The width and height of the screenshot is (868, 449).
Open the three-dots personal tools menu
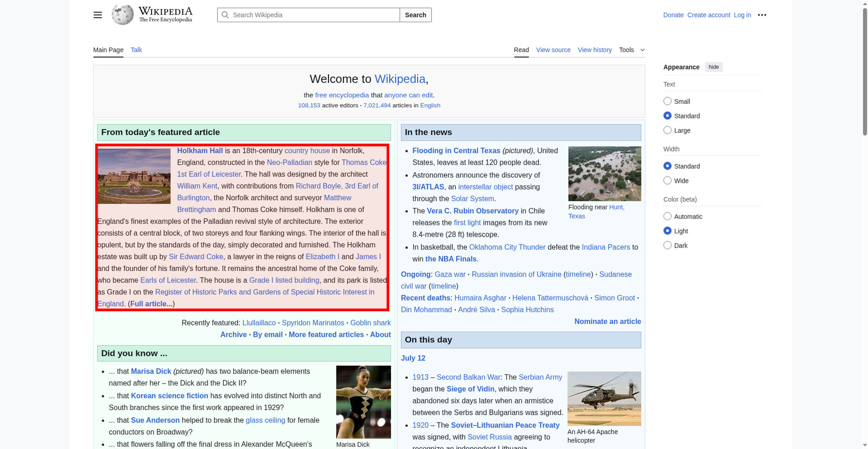tap(762, 15)
